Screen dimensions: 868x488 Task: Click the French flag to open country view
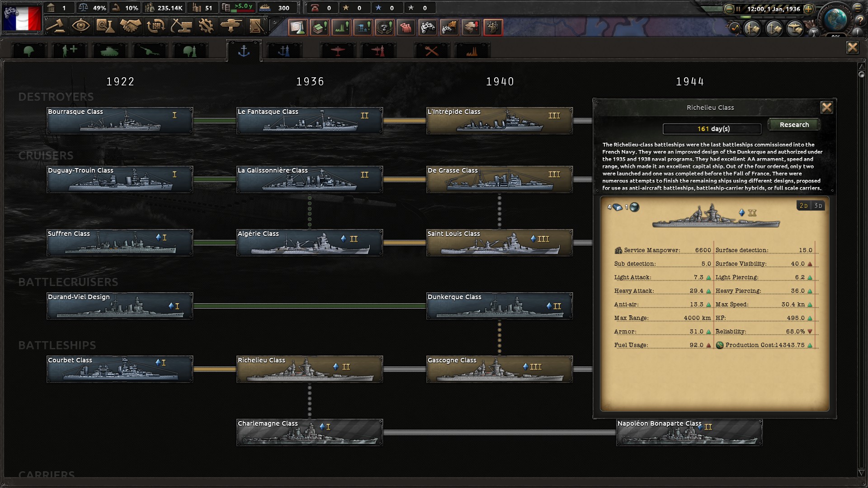(22, 18)
